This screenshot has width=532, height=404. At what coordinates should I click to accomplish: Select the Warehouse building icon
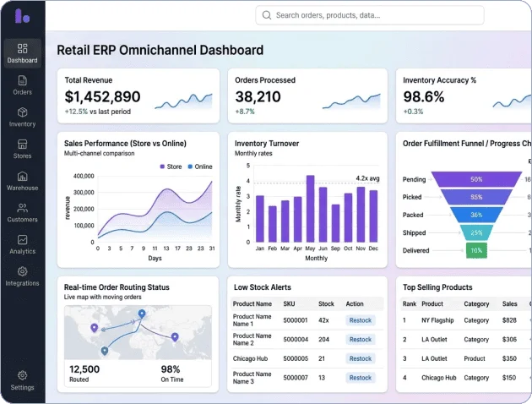click(x=23, y=176)
